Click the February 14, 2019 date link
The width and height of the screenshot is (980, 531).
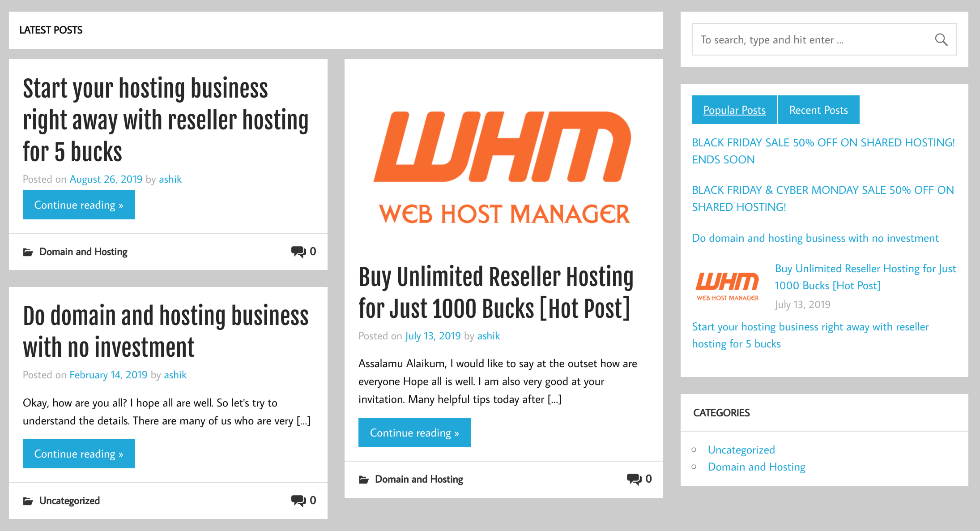coord(108,375)
